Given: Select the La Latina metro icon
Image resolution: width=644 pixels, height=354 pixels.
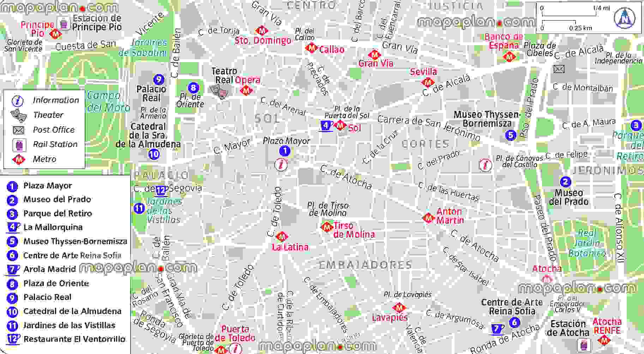Looking at the screenshot, I should 282,236.
